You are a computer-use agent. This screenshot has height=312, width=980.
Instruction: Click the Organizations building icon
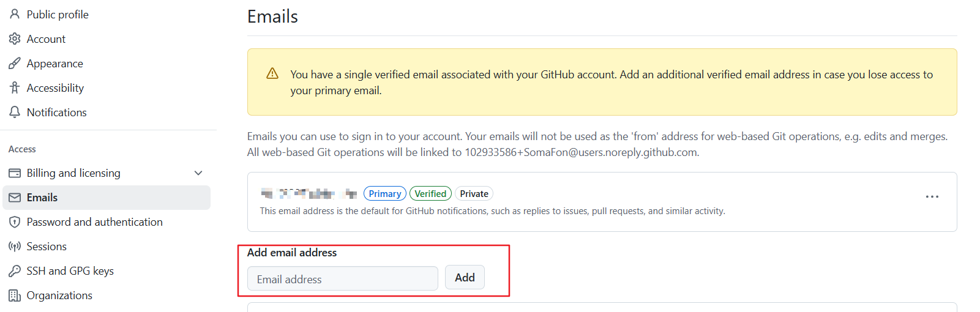(15, 295)
